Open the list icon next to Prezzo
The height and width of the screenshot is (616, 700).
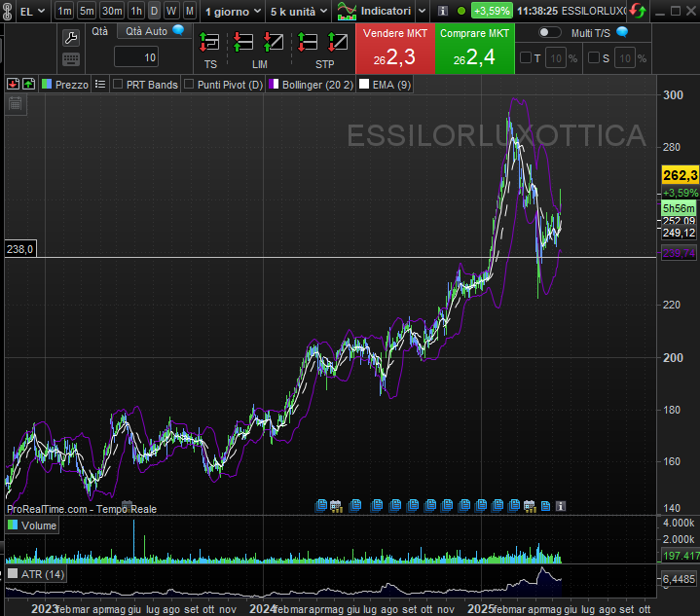tap(100, 84)
